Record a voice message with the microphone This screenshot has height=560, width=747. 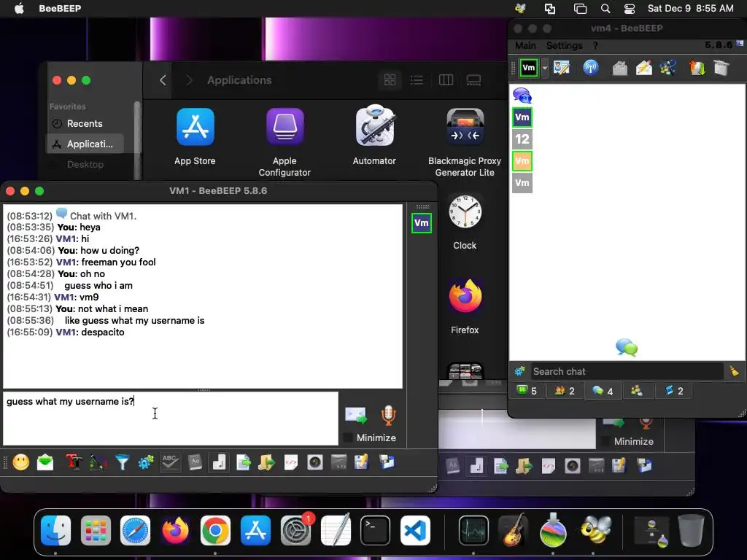point(388,415)
